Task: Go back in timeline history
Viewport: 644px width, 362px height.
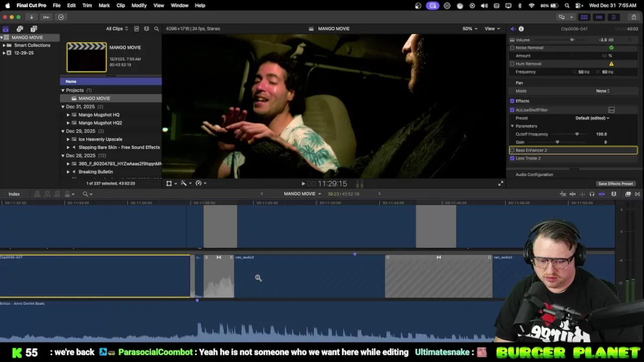Action: (262, 194)
